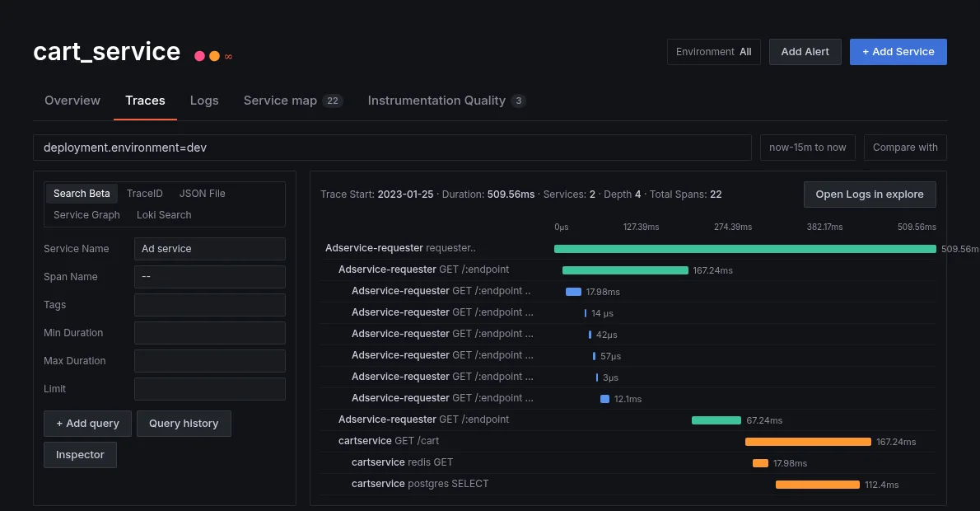Select the Traces tab
The width and height of the screenshot is (980, 511).
[145, 101]
